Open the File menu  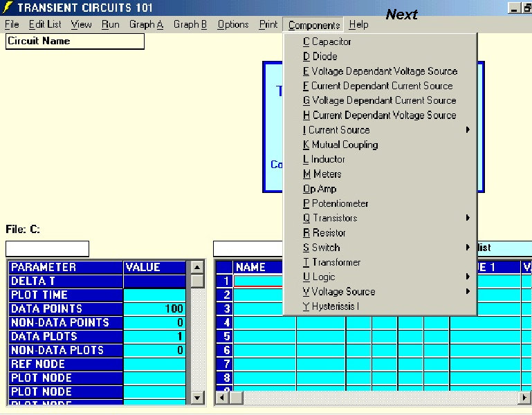pos(12,24)
